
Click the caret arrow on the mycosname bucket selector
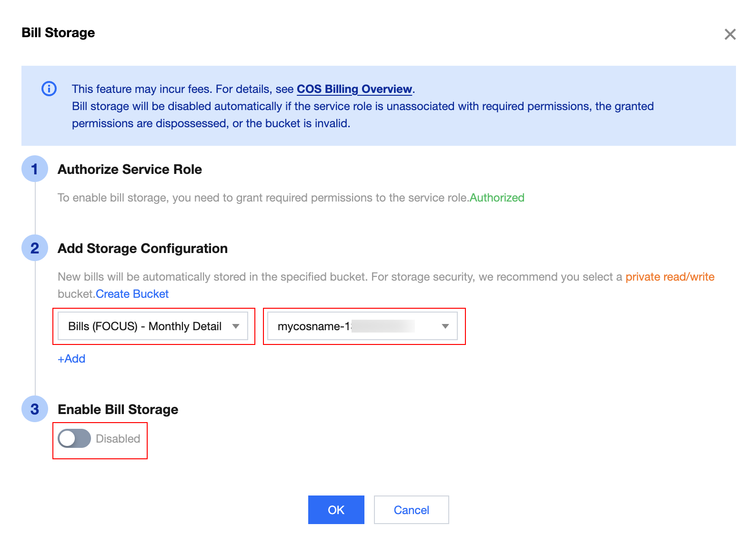pyautogui.click(x=445, y=326)
